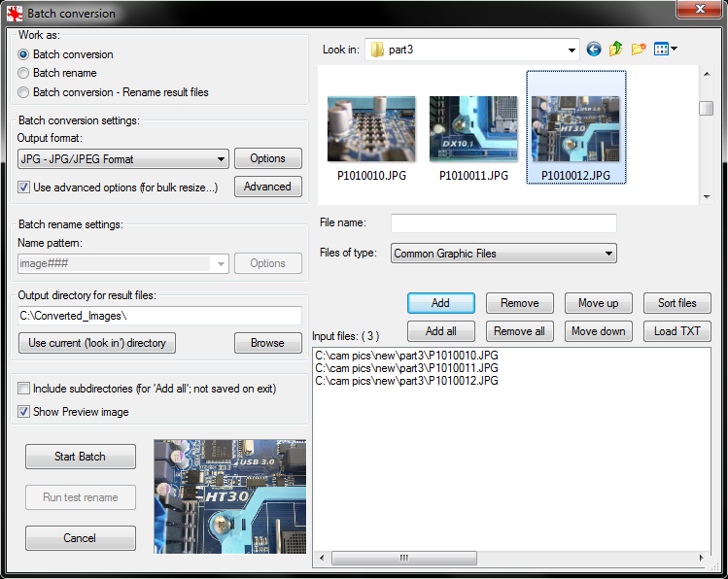Click the Add all button

pos(440,331)
